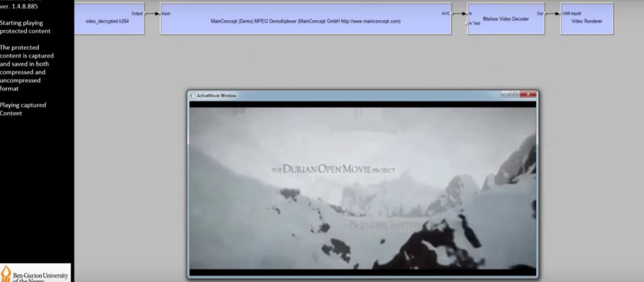Select the ffdshow Video Decoder filter
The width and height of the screenshot is (644, 282).
coord(506,19)
